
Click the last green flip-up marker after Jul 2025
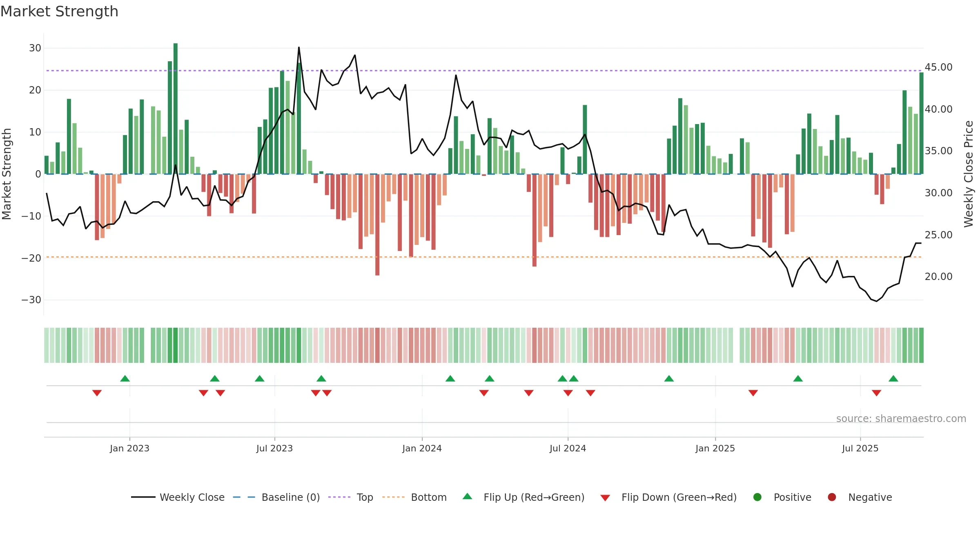coord(893,378)
